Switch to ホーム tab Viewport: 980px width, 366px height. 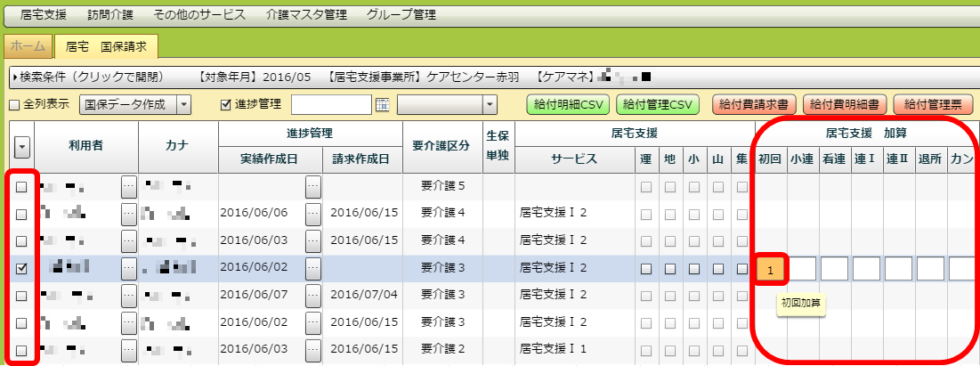[x=28, y=45]
